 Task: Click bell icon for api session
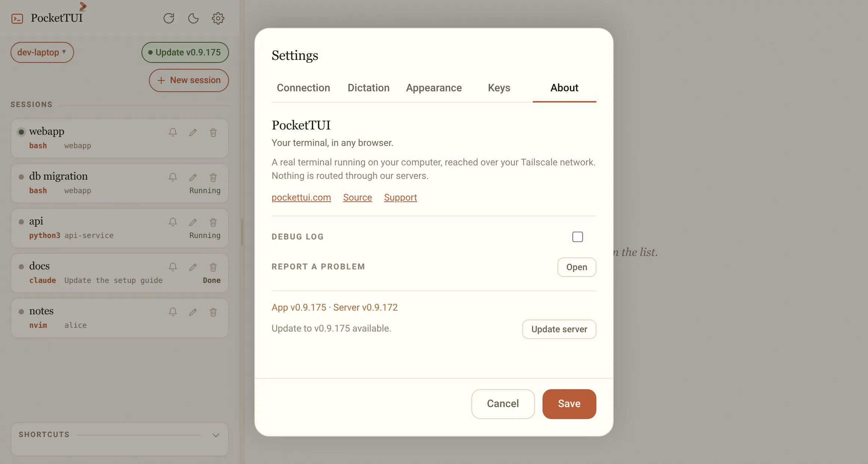[172, 222]
